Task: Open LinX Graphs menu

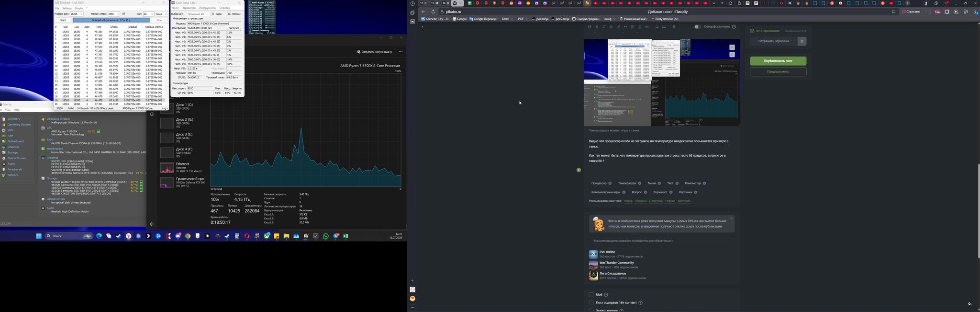Action: 79,8
